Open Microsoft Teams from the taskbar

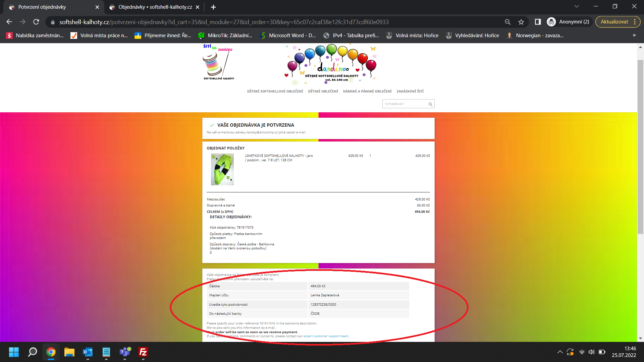pos(125,352)
